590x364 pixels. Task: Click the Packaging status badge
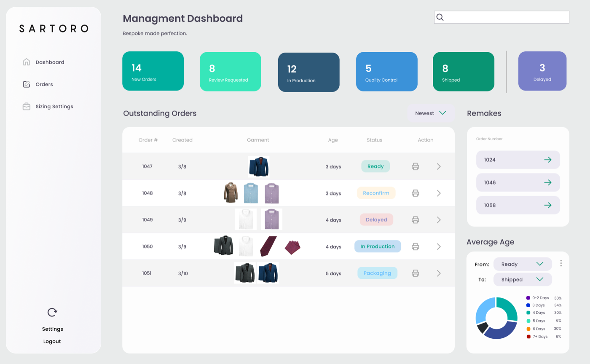tap(378, 273)
